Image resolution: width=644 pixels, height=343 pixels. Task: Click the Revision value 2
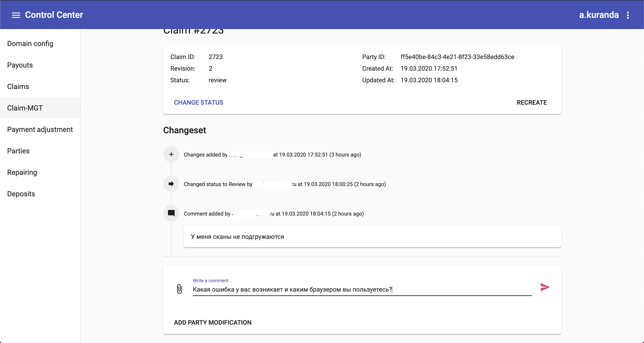[x=210, y=68]
